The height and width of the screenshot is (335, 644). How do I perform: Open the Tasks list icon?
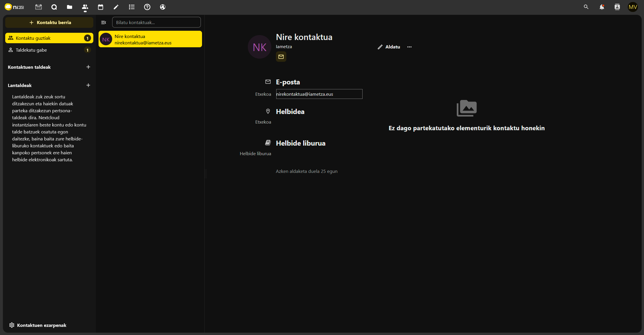[x=132, y=7]
